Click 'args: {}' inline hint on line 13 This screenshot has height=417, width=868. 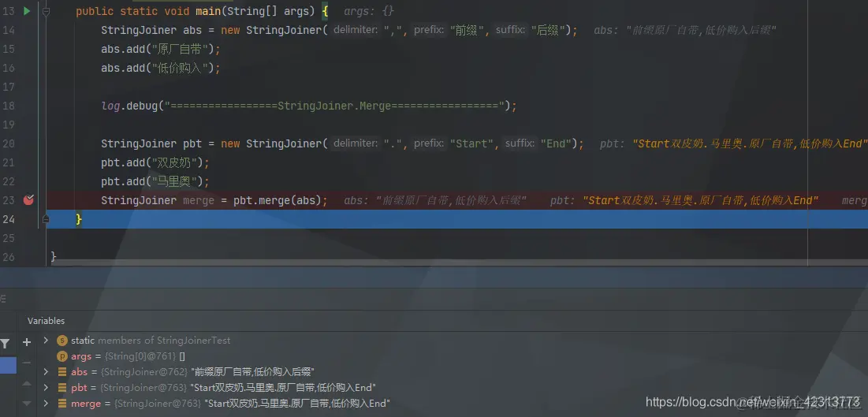point(369,11)
